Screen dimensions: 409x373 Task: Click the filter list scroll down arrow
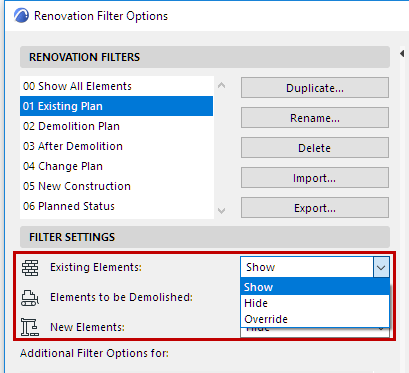click(221, 211)
